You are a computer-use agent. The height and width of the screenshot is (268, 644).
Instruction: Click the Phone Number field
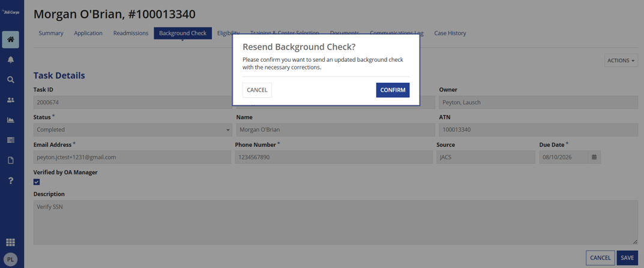click(x=334, y=157)
